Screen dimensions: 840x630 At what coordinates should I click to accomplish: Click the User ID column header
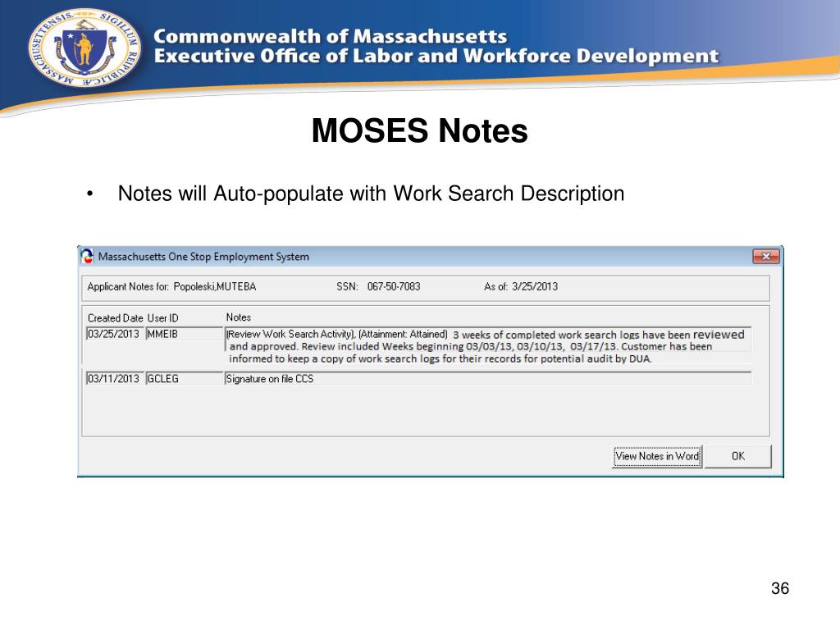tap(163, 317)
